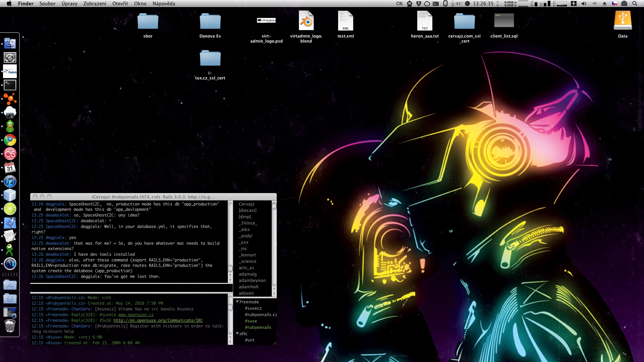Open the Soubor menu

tap(47, 3)
